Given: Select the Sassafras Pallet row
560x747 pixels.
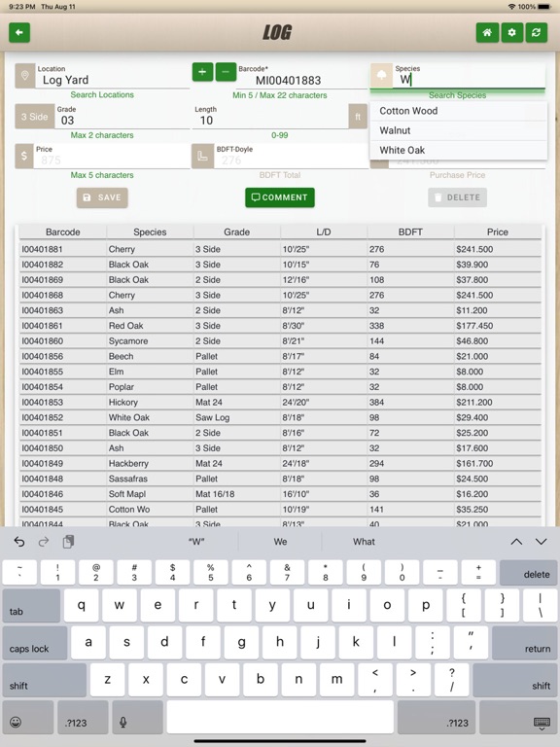Looking at the screenshot, I should [x=280, y=479].
